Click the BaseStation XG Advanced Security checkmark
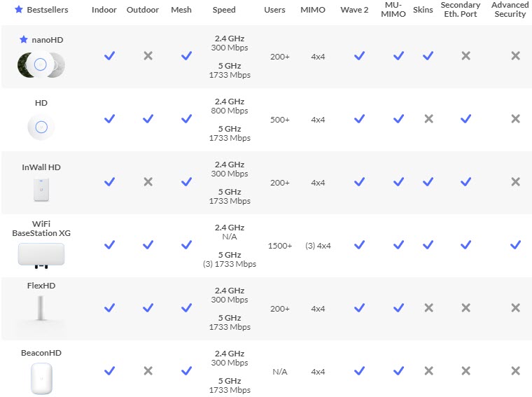 pos(515,244)
